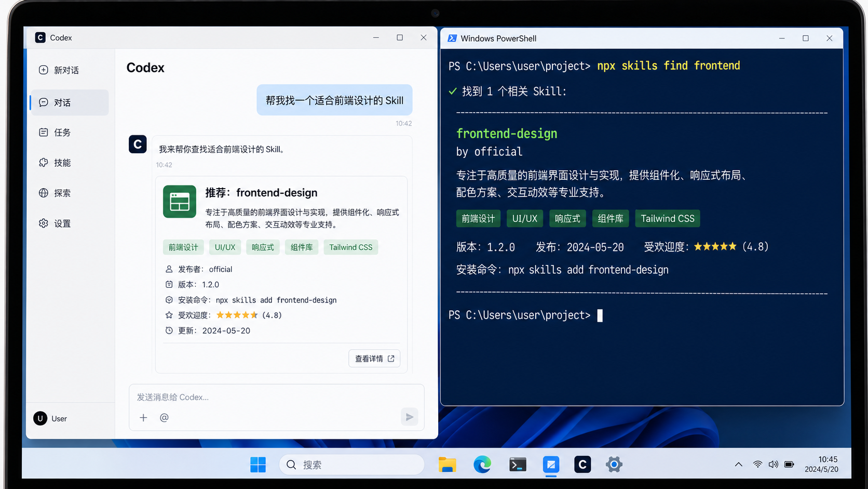Click 版本: 1.2.0 in PowerShell
868x489 pixels.
coord(485,247)
